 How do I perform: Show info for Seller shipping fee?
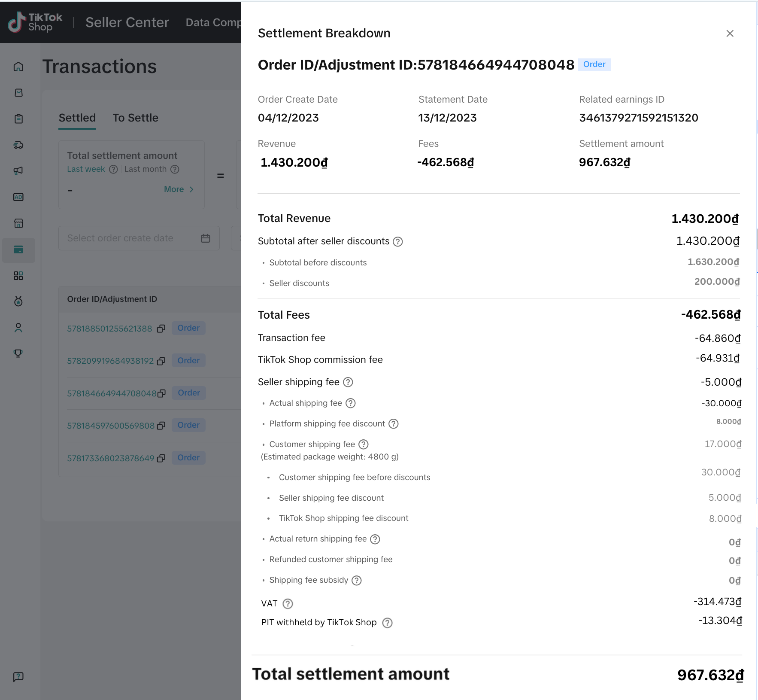348,382
